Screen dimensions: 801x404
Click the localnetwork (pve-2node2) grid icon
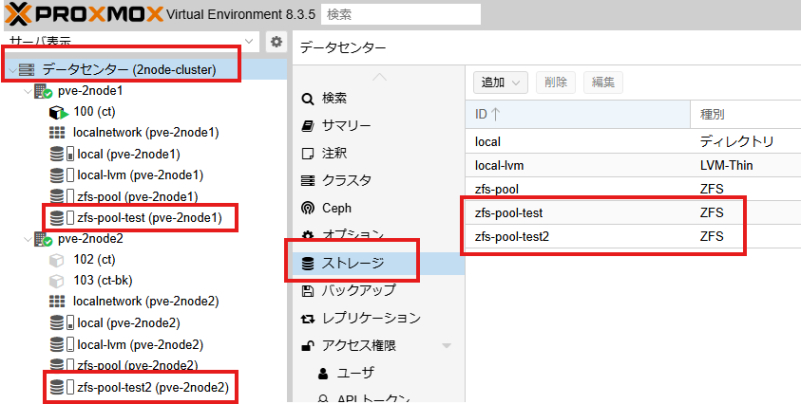tap(57, 301)
